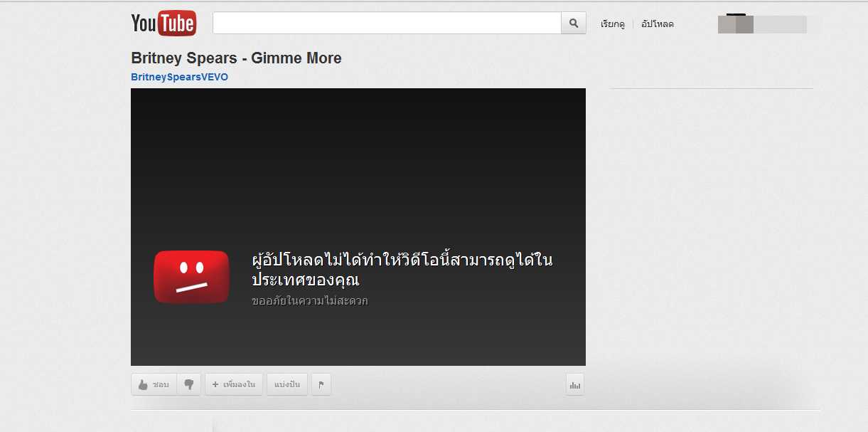Screen dimensions: 868x432
Task: Click the แบ่งปัน (Share) button
Action: pyautogui.click(x=287, y=384)
